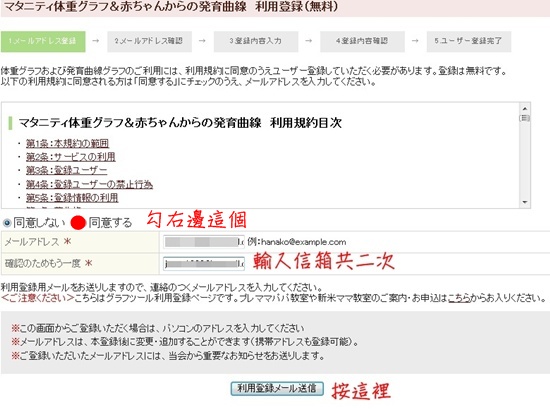Focus the メールアドレス input field

pos(204,242)
